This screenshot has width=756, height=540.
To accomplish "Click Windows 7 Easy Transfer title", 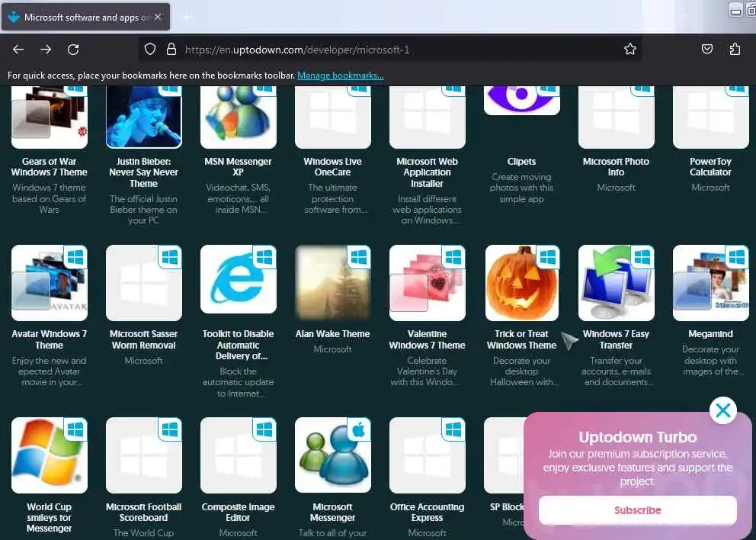I will 617,339.
